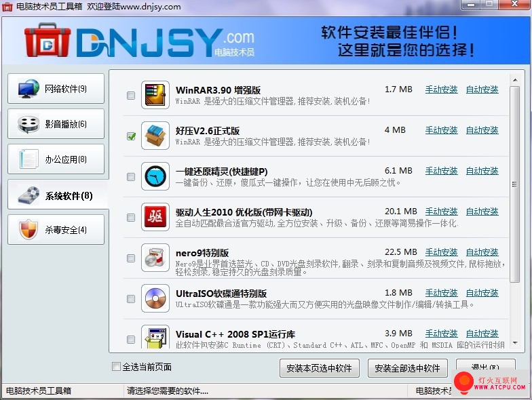Check the 一键还原精灵 checkbox
Viewport: 532px width, 400px height.
coord(130,177)
